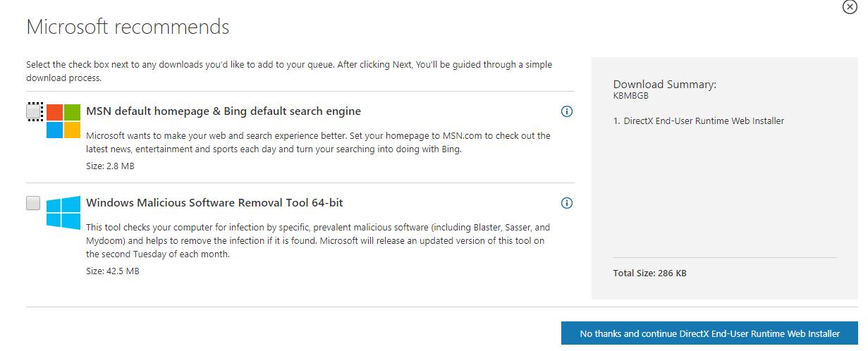868x351 pixels.
Task: Click the Microsoft recommends heading
Action: [128, 27]
